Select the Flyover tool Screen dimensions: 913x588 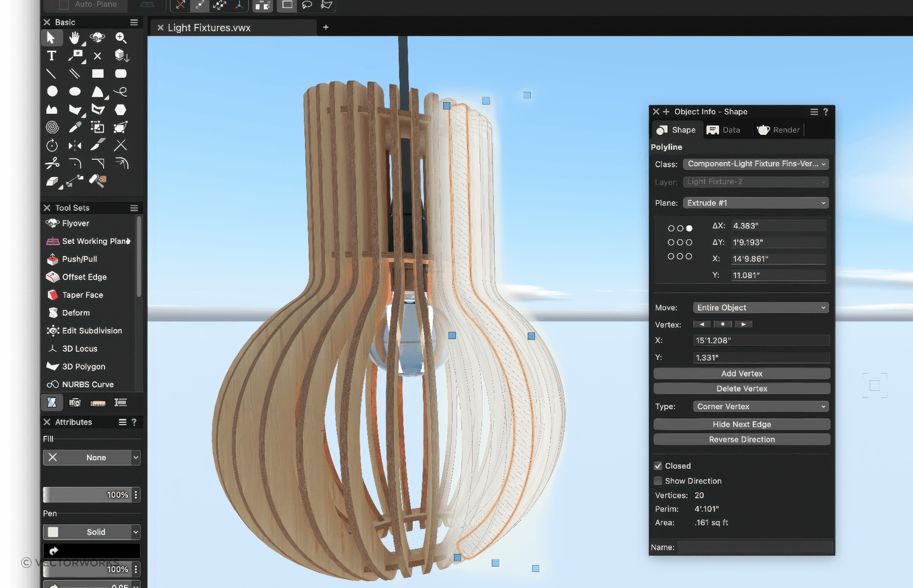[74, 223]
